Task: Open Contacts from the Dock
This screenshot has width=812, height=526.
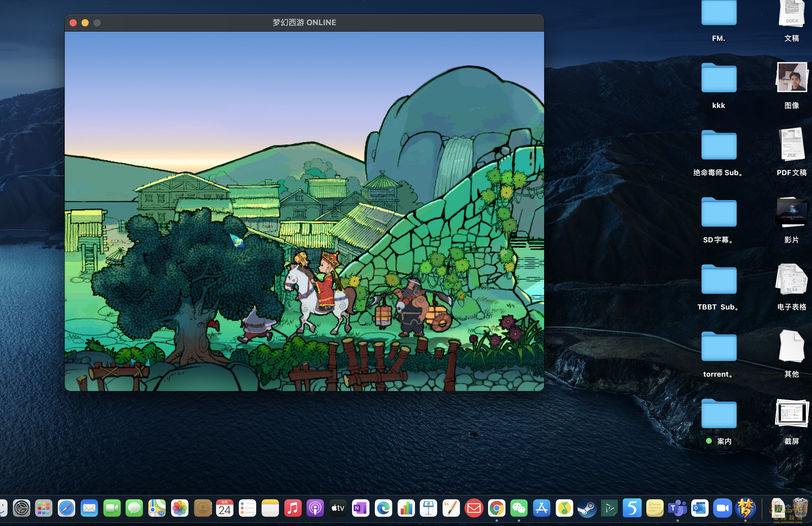Action: (x=203, y=508)
